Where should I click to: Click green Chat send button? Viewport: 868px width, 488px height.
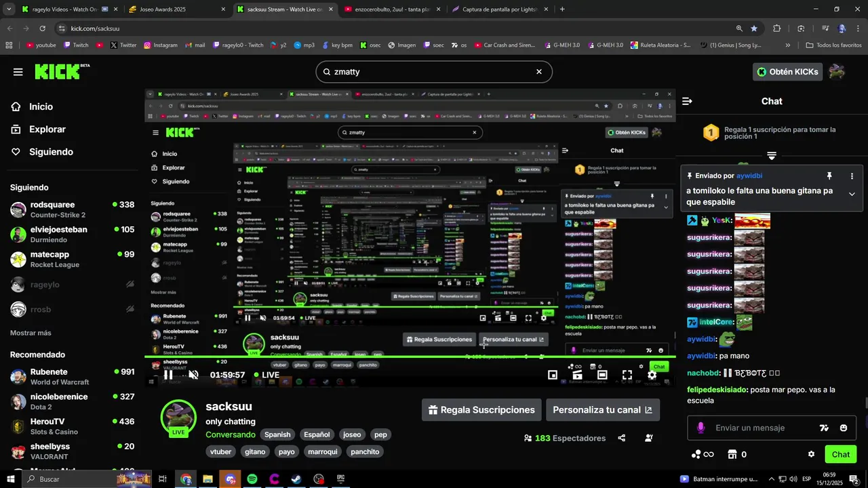[x=840, y=454]
